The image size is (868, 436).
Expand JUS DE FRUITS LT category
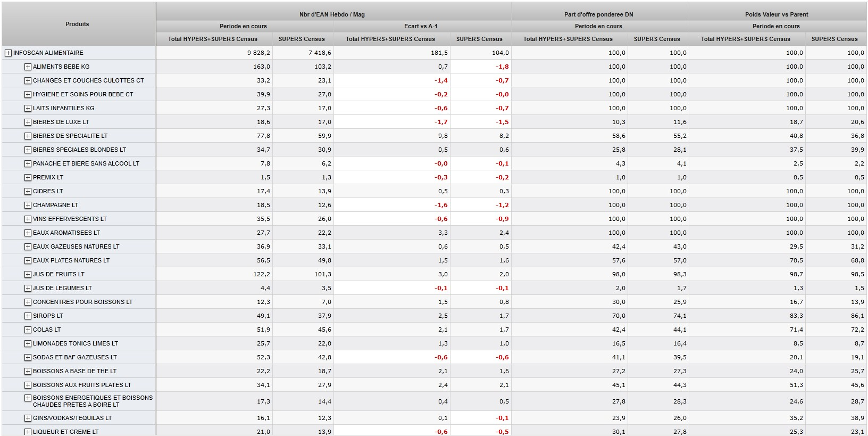click(28, 274)
